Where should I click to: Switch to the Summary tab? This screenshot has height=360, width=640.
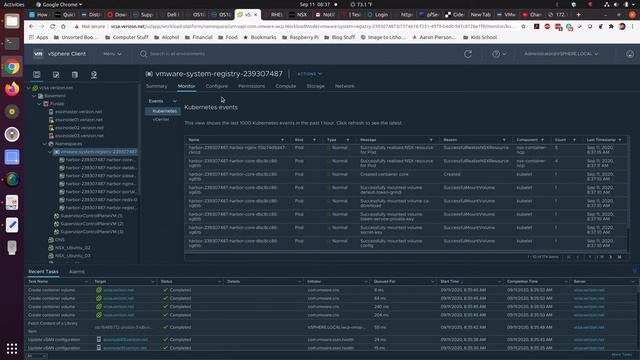point(156,86)
